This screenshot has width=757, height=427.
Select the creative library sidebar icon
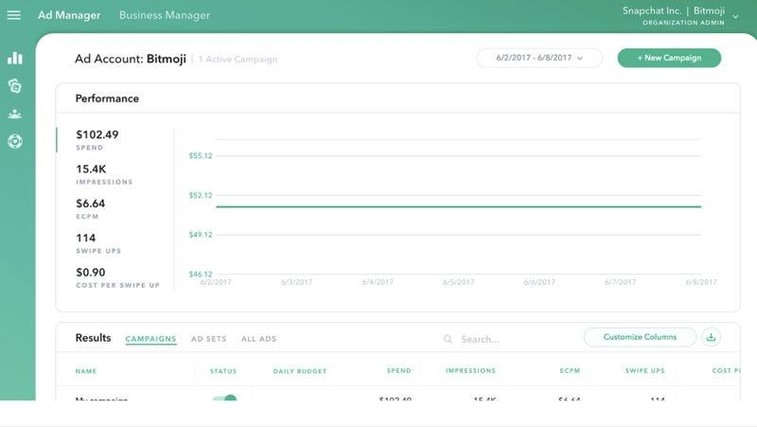coord(15,86)
